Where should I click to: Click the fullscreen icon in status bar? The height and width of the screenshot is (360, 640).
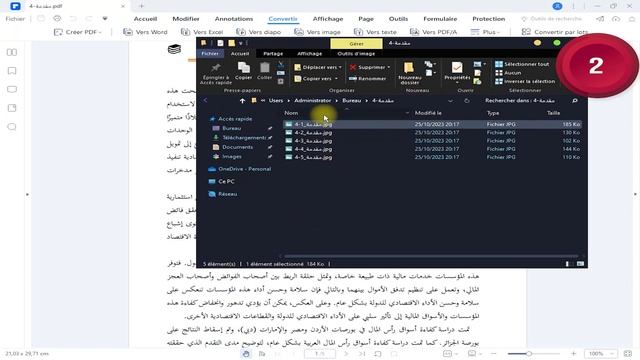click(x=628, y=353)
